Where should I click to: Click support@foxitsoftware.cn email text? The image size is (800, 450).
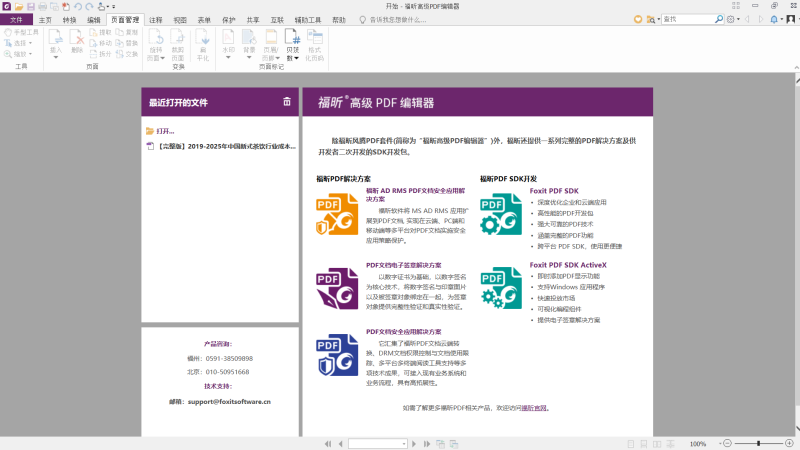pos(229,402)
